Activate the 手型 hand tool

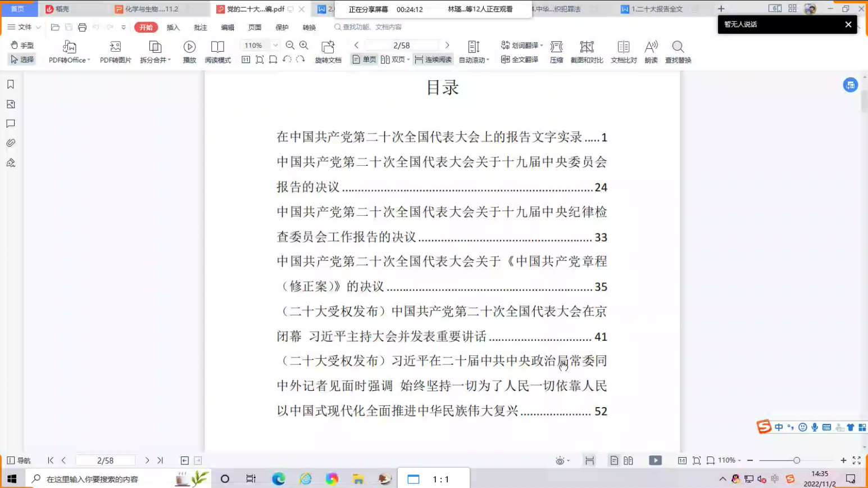pos(22,45)
